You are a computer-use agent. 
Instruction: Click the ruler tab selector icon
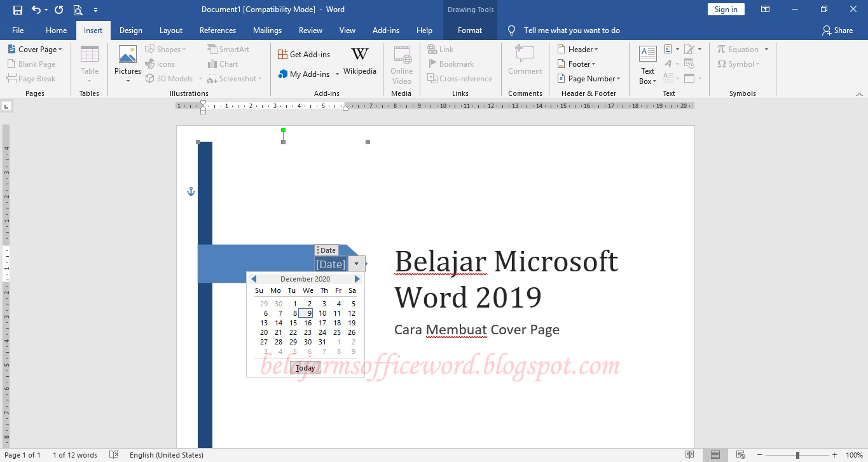pyautogui.click(x=6, y=106)
